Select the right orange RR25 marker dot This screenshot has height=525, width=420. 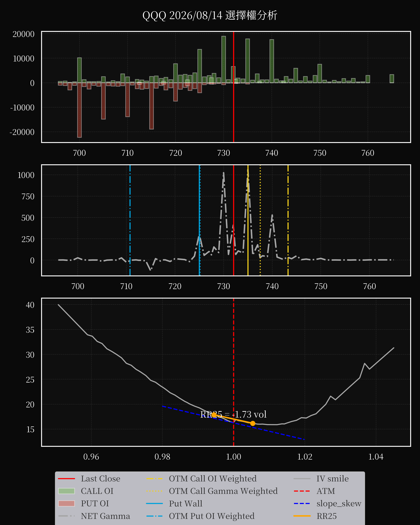(x=253, y=423)
